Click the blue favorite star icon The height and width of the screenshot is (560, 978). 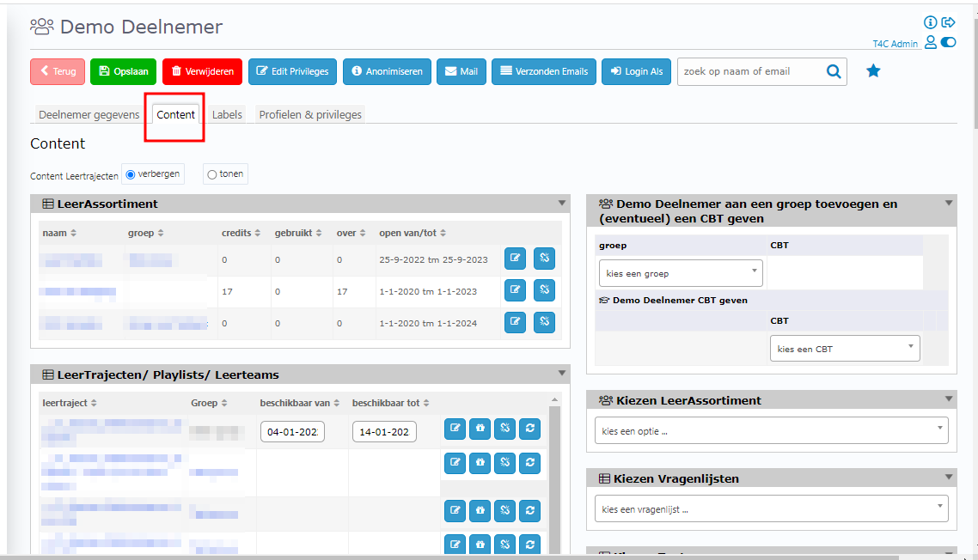pos(873,71)
